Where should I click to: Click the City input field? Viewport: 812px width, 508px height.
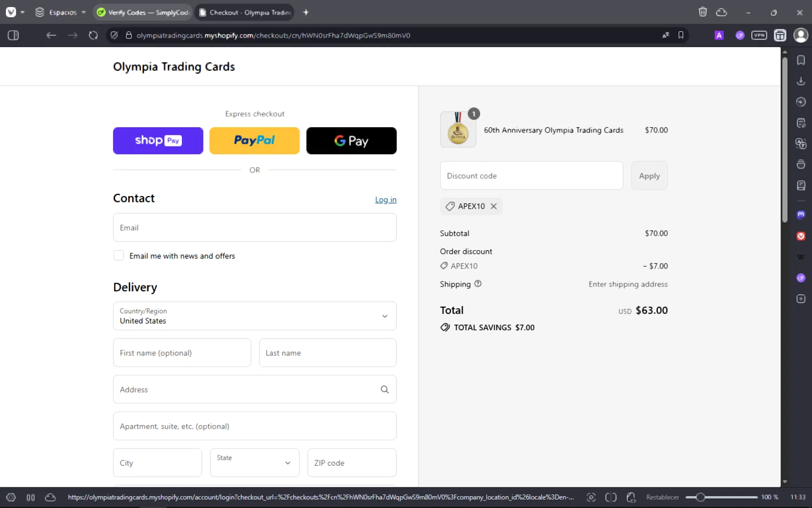[158, 463]
